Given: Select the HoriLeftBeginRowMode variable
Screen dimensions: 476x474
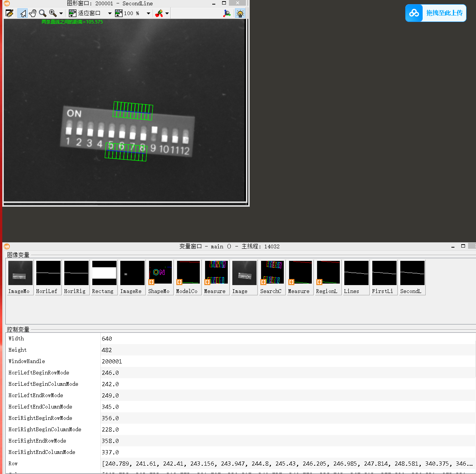Looking at the screenshot, I should (39, 373).
